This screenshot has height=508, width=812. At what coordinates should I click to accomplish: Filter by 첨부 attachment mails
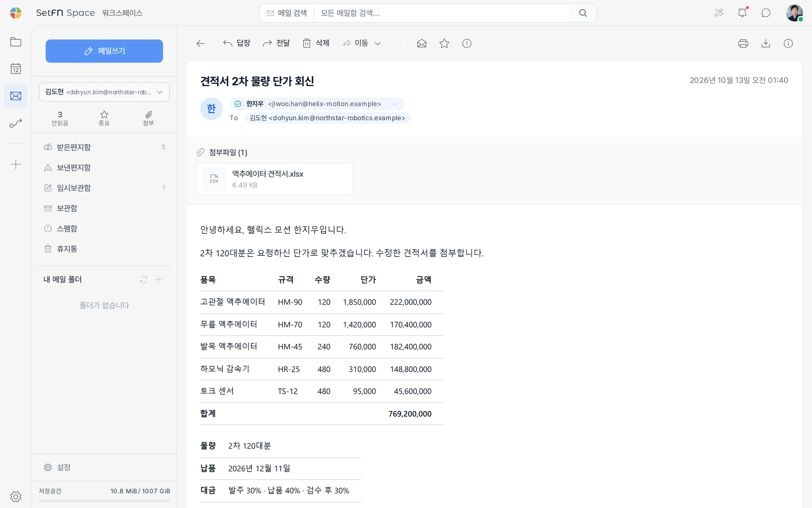point(148,118)
